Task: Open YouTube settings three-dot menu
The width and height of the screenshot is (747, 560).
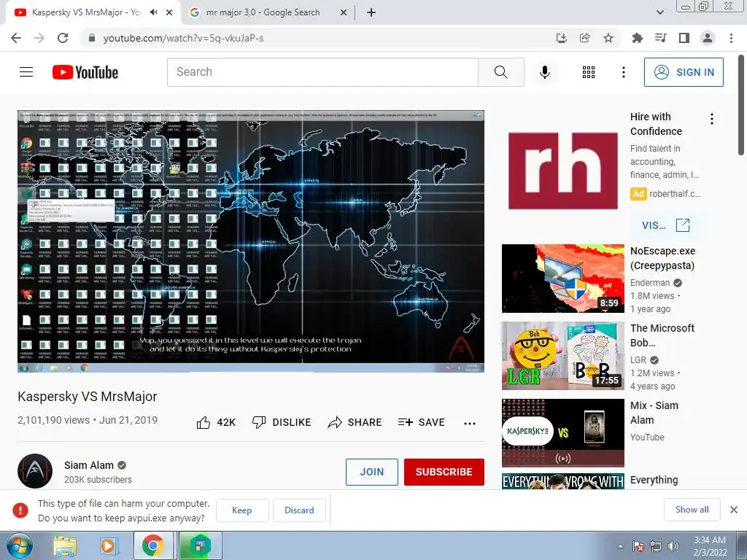Action: (x=624, y=72)
